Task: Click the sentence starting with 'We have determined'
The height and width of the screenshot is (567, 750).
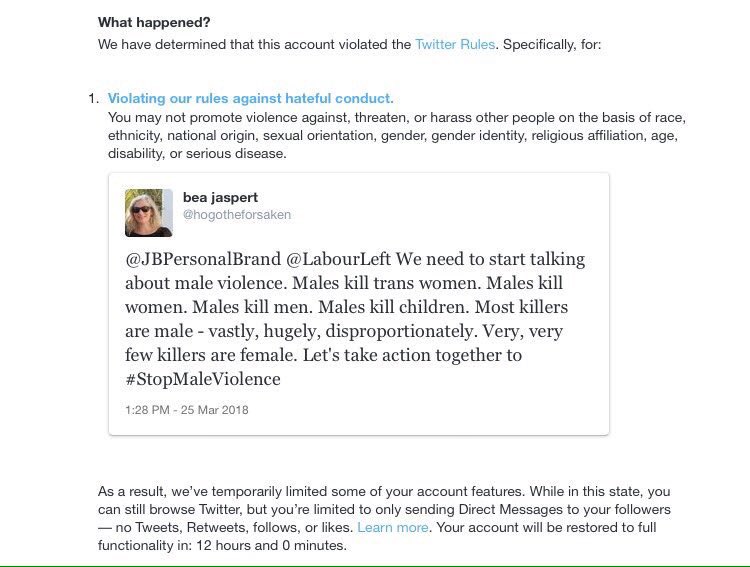Action: (x=349, y=44)
